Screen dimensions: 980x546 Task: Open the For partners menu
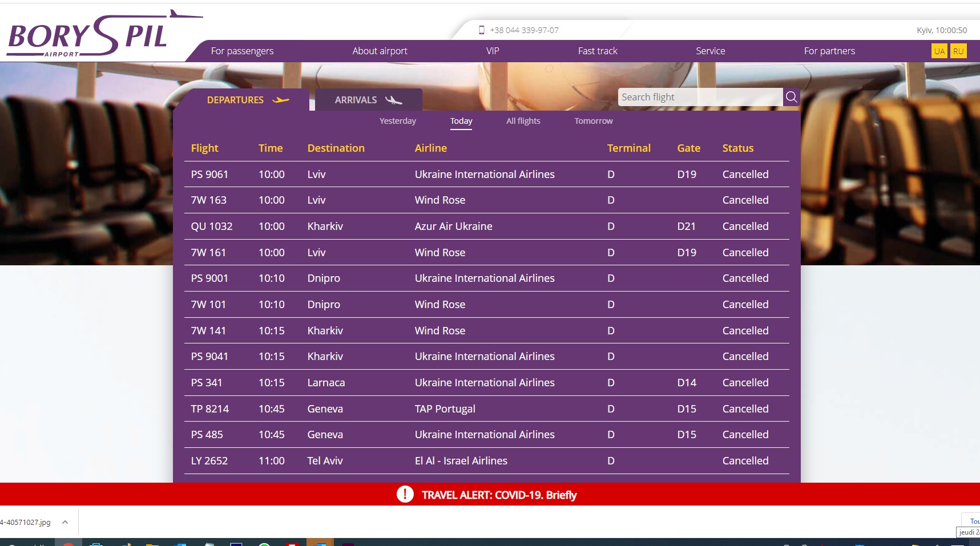(829, 51)
